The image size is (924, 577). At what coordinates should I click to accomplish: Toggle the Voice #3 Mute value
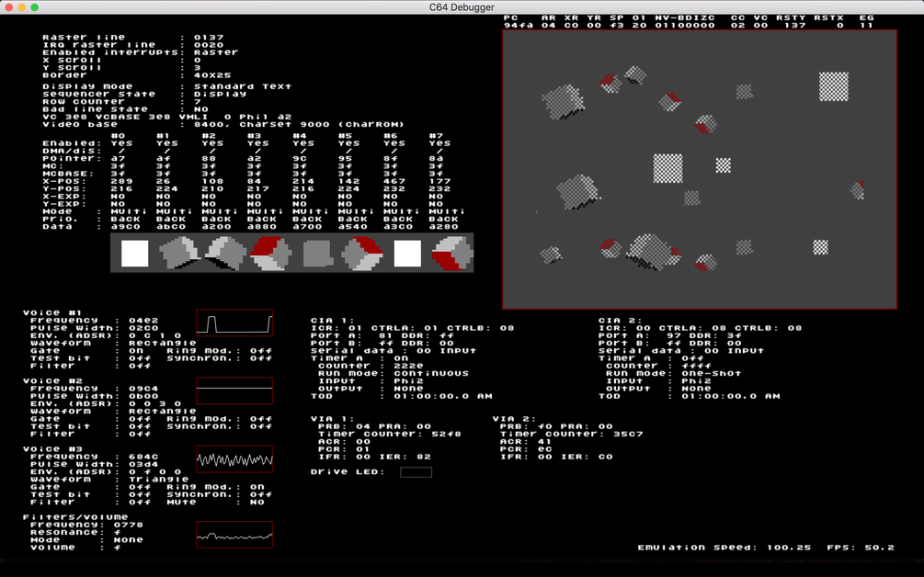point(257,503)
